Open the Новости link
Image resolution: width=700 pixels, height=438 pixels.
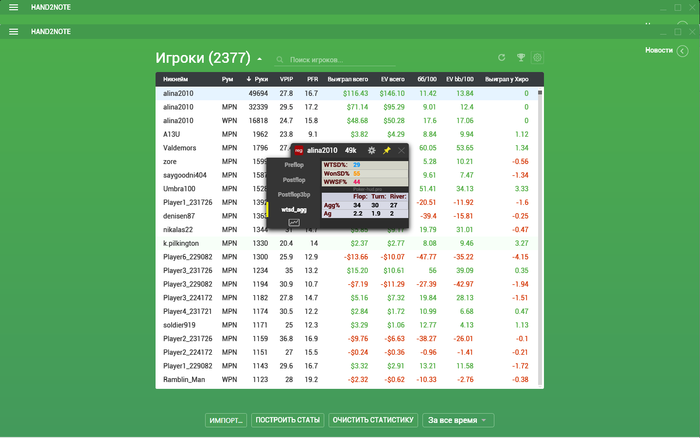click(658, 50)
